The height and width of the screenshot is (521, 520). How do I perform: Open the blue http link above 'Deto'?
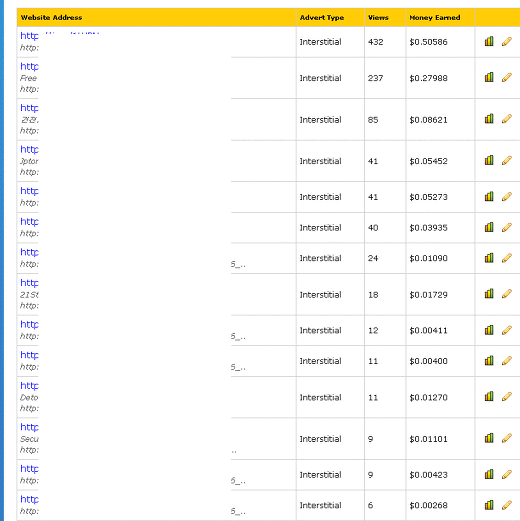pos(29,386)
